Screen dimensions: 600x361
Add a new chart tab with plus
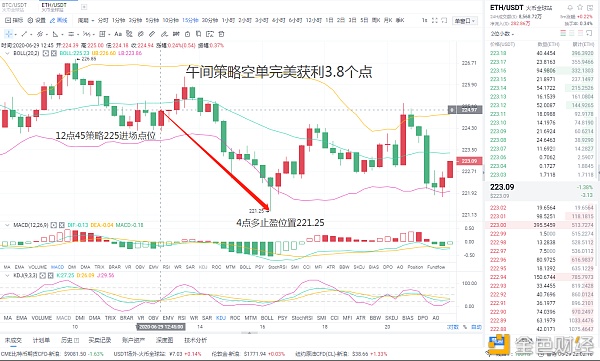[84, 7]
